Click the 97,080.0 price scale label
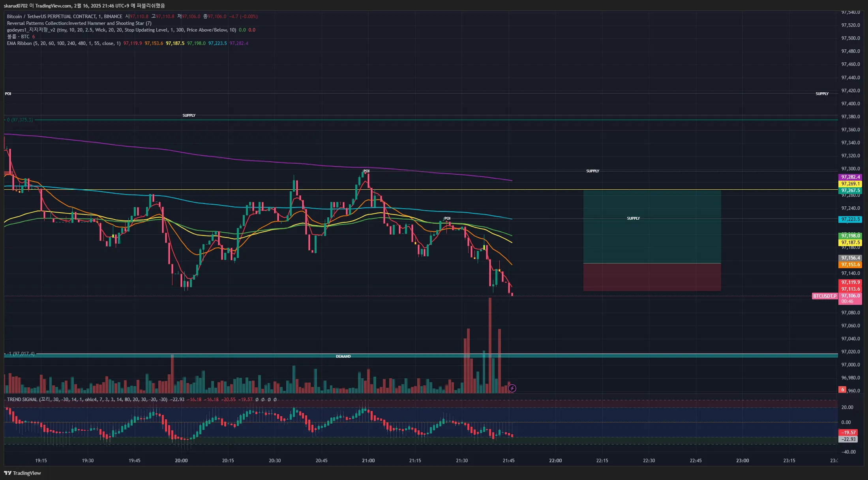The height and width of the screenshot is (480, 868). click(x=851, y=313)
